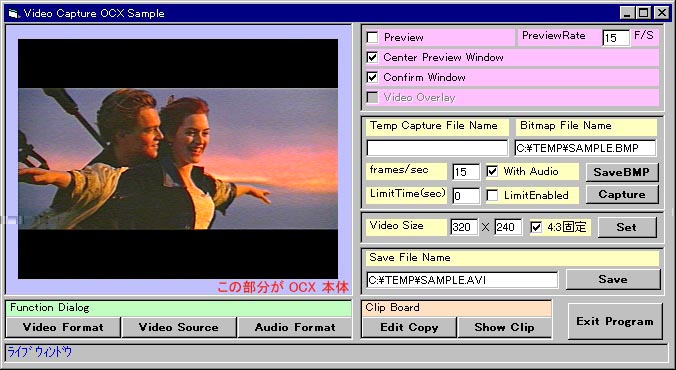Click the 'Function Dialog' label
The height and width of the screenshot is (370, 676).
tap(50, 307)
